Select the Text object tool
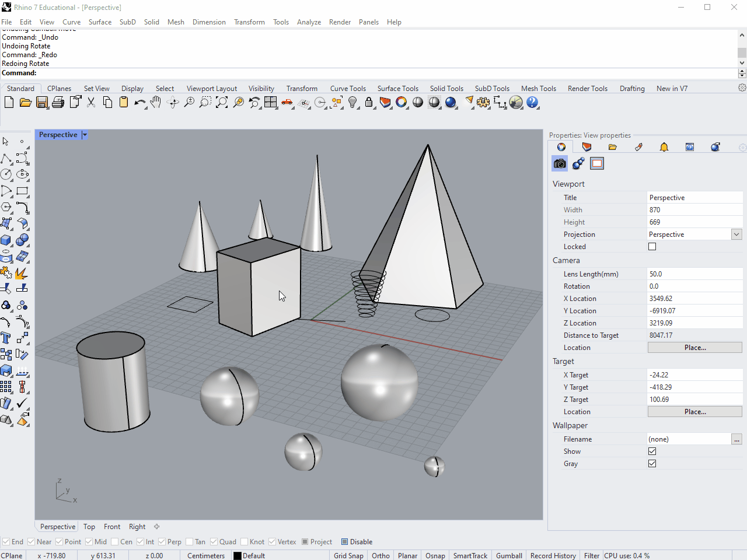The height and width of the screenshot is (560, 747). point(6,338)
